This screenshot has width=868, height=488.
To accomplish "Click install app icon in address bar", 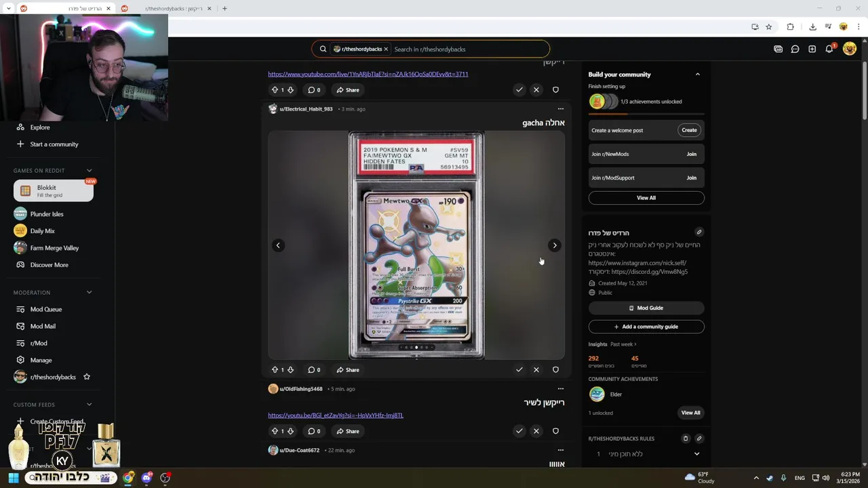I will pos(755,26).
